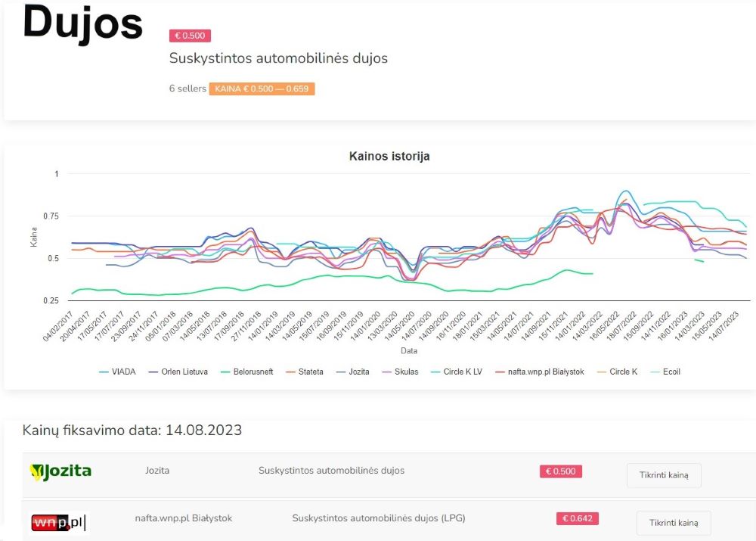
Task: Open the Suskystintos automobilinės dujos (LPG) product link
Action: click(x=378, y=518)
